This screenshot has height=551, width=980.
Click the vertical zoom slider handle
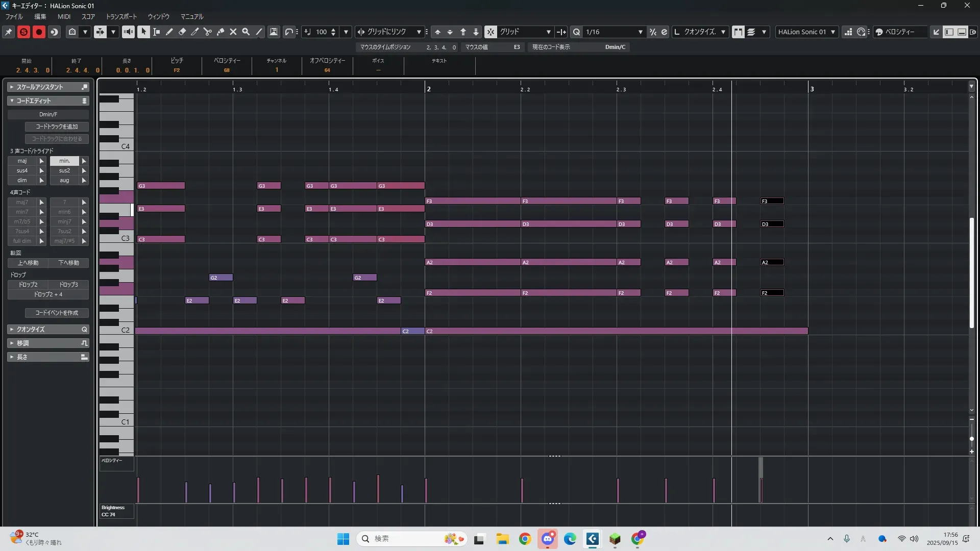pos(972,439)
